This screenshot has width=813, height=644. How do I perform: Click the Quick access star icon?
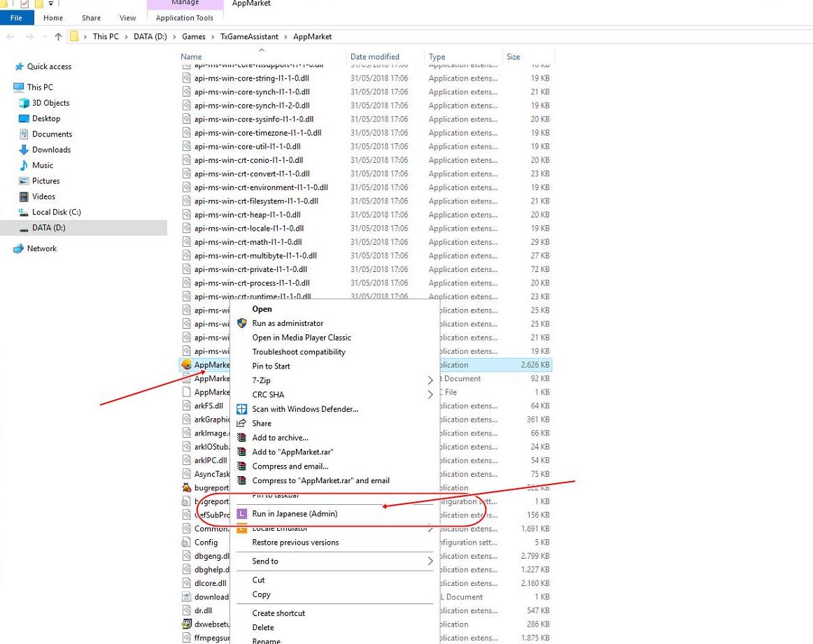(19, 66)
